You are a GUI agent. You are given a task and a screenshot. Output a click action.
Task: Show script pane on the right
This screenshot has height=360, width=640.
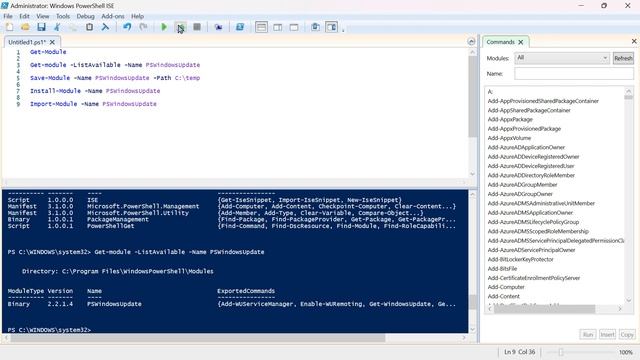pos(278,27)
